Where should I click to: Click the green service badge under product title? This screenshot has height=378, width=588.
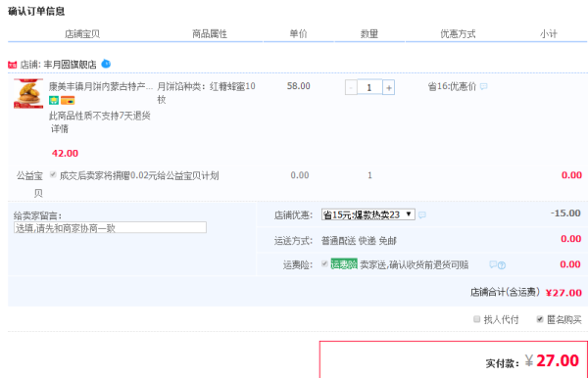tap(54, 101)
